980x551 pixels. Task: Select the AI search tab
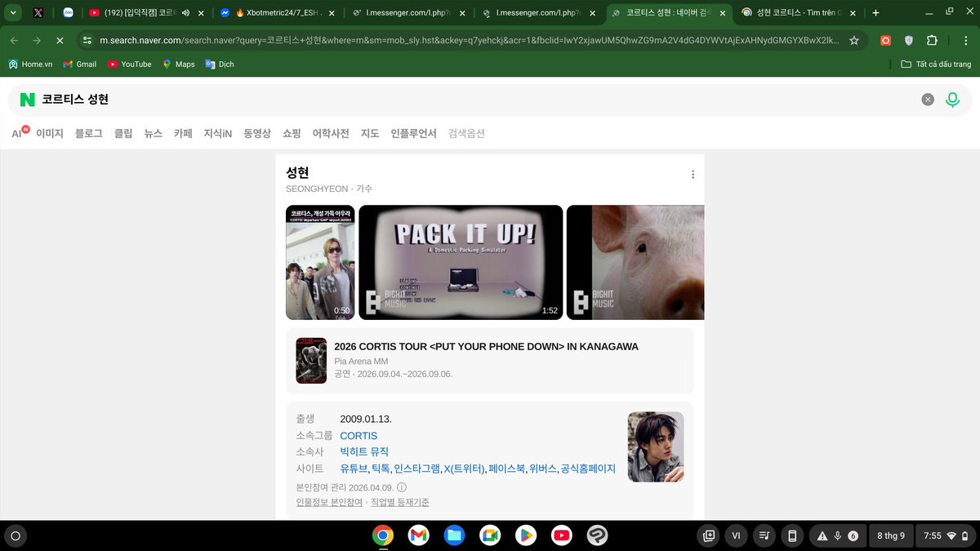click(x=18, y=133)
